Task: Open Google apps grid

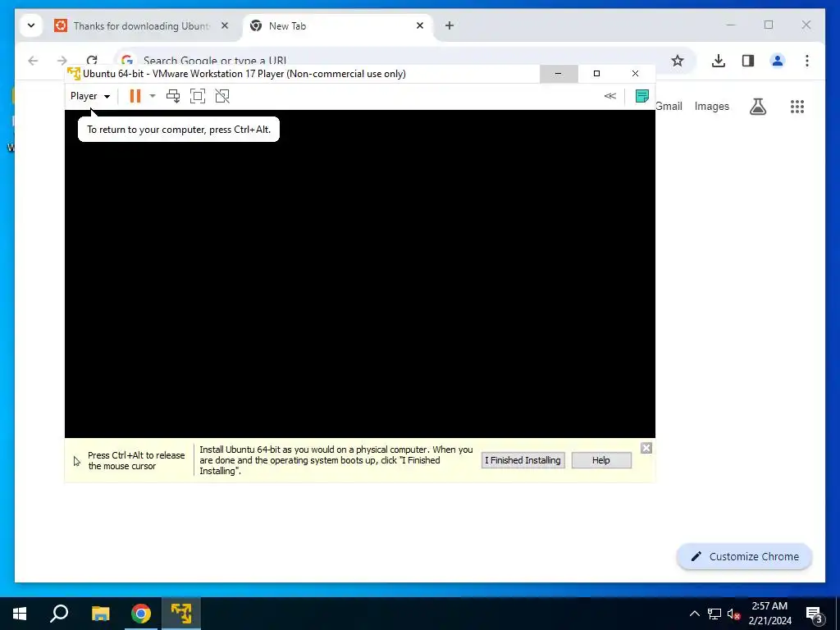Action: [797, 107]
